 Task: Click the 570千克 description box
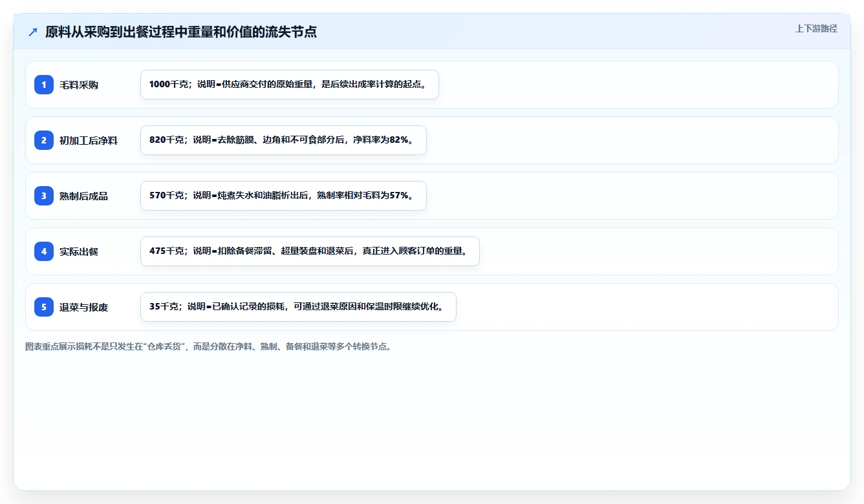point(283,196)
